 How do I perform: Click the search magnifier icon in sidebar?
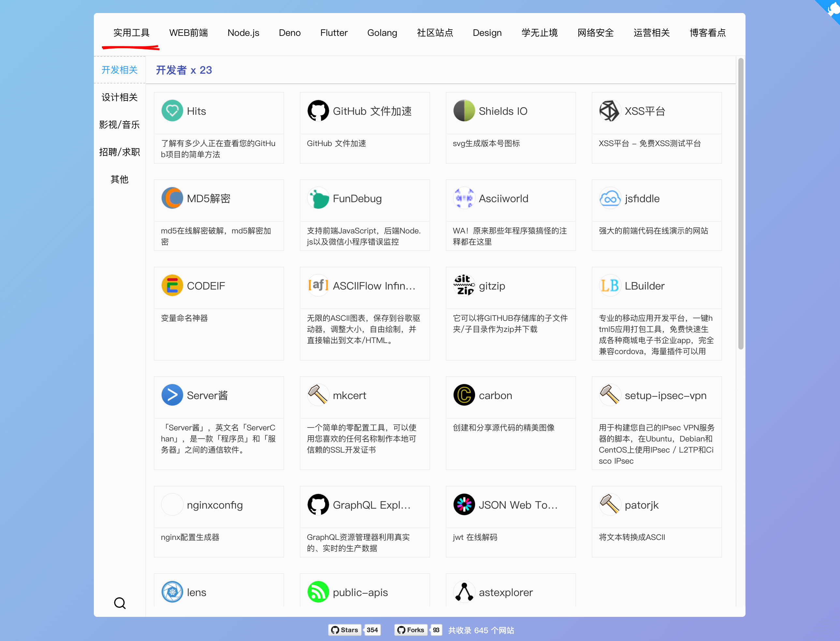pyautogui.click(x=120, y=603)
